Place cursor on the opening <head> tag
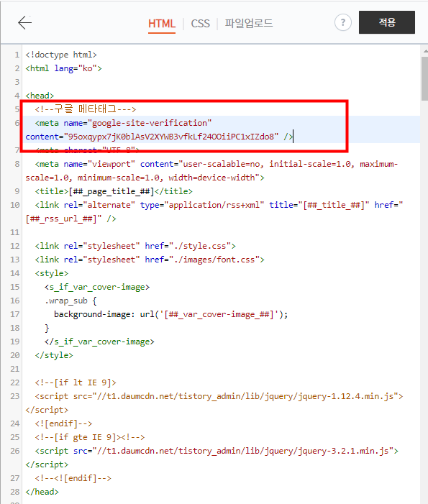Screen dimensions: 428x504 (x=40, y=96)
